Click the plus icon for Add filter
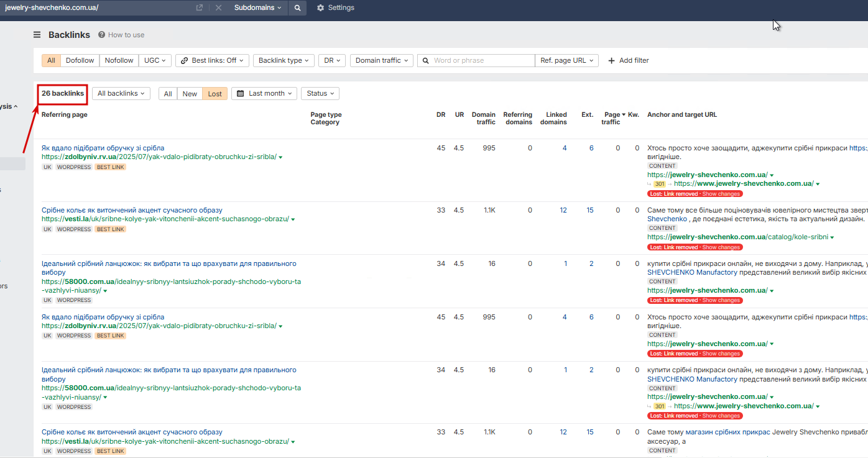868x458 pixels. pos(611,60)
